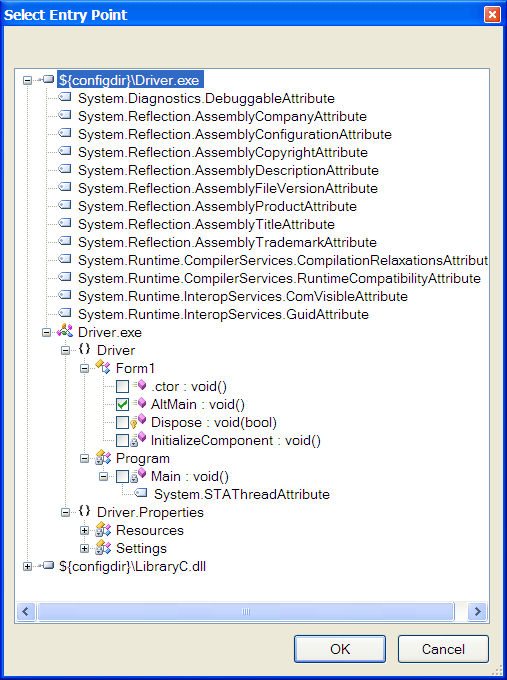Image resolution: width=507 pixels, height=680 pixels.
Task: Click the attribute tag icon for DebuggableAttribute
Action: pyautogui.click(x=65, y=98)
